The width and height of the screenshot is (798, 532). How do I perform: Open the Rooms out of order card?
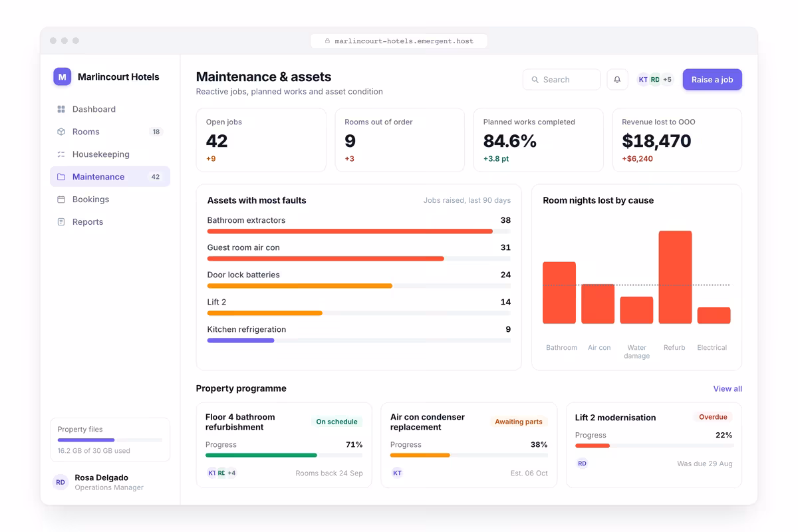click(x=400, y=140)
